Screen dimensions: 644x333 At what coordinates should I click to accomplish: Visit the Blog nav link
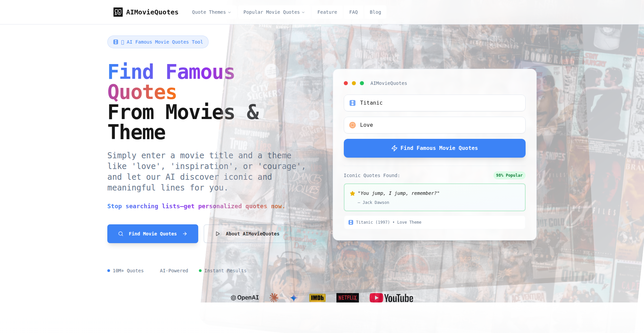pyautogui.click(x=375, y=12)
